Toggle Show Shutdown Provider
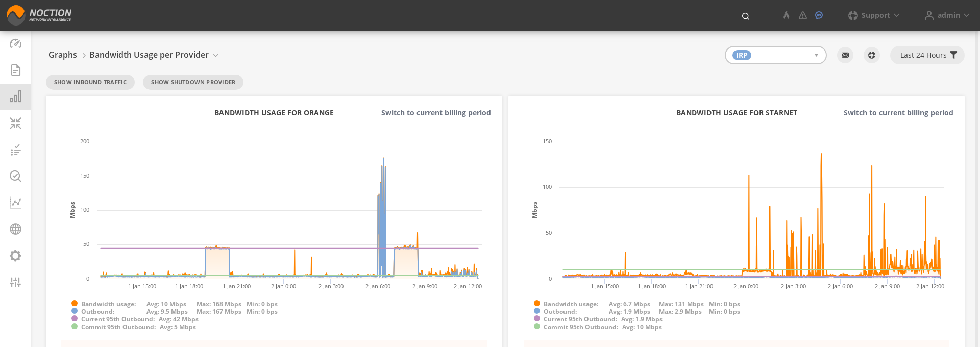 [193, 82]
